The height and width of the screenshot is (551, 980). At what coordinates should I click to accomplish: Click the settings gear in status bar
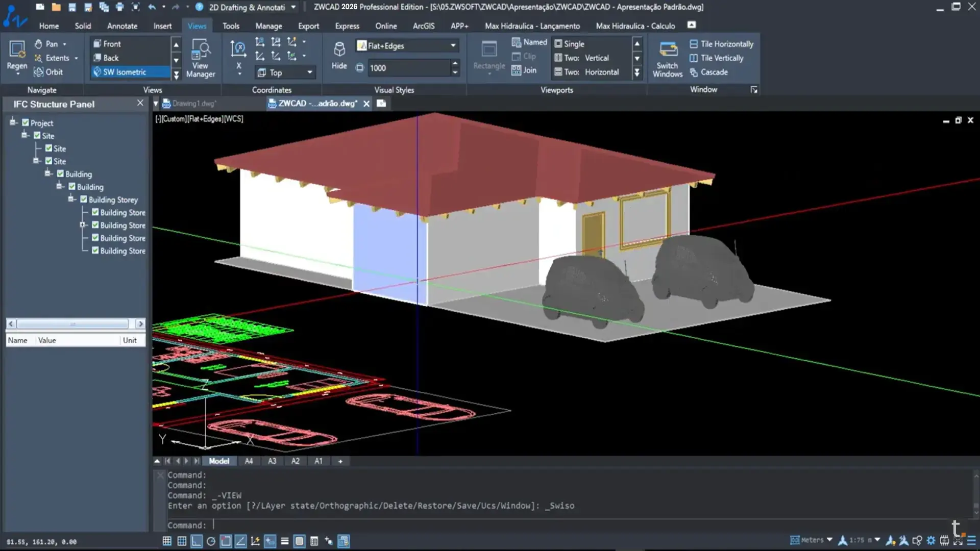point(931,540)
